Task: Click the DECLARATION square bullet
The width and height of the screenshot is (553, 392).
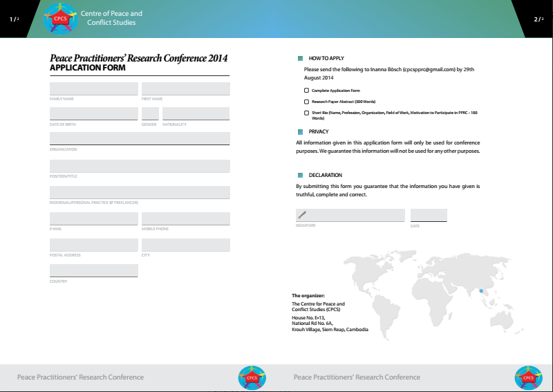Action: (300, 176)
